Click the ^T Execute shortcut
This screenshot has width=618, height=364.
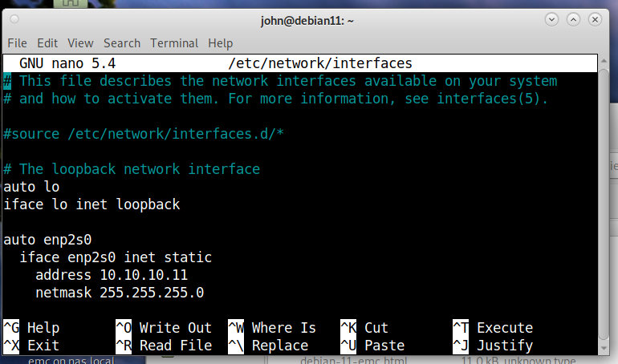pos(493,327)
